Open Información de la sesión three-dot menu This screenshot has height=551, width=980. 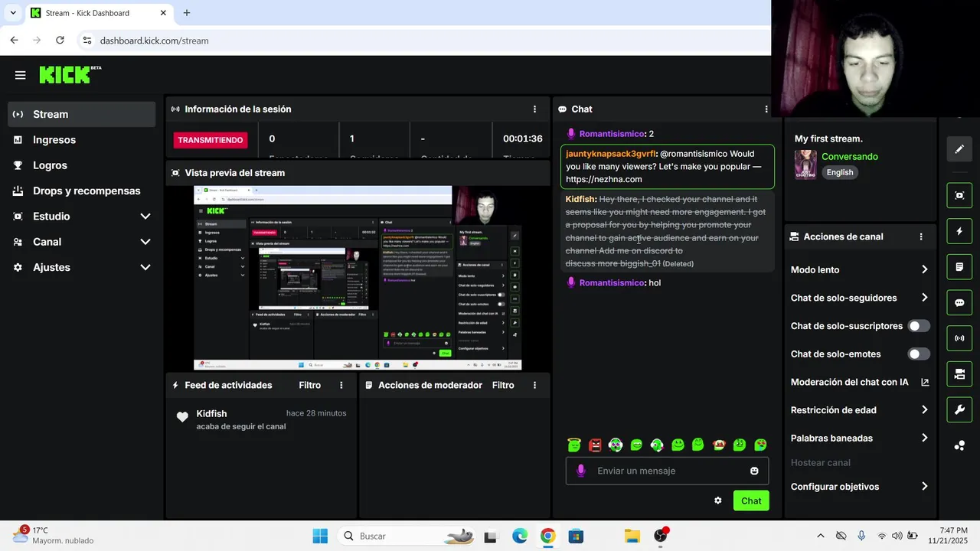coord(534,109)
